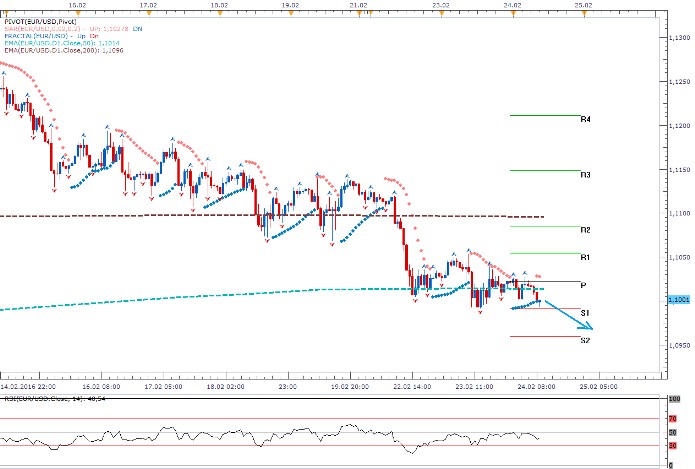Click the R1 resistance line label
The height and width of the screenshot is (469, 695).
(x=586, y=257)
